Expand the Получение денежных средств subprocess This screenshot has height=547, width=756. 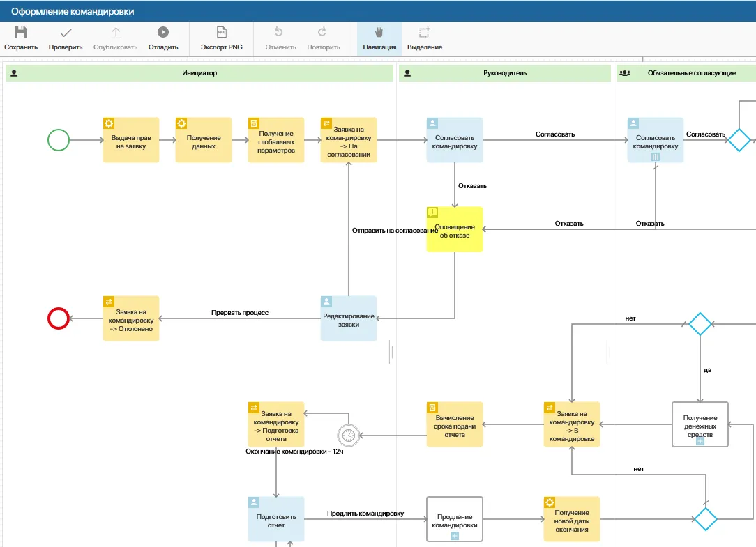pos(700,441)
